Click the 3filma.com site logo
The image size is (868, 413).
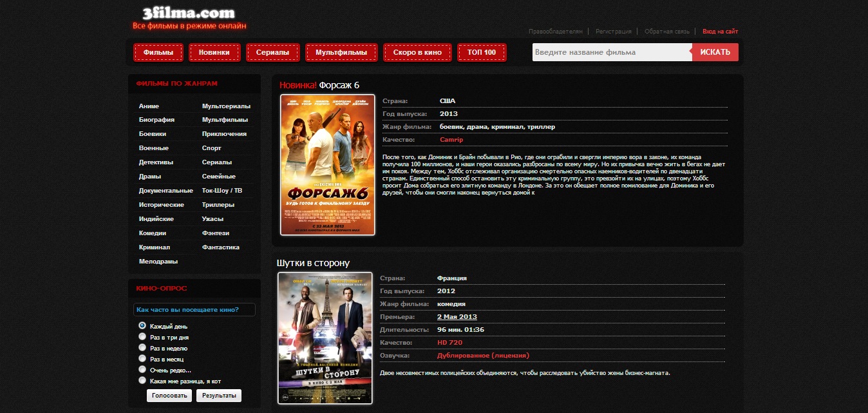click(189, 17)
